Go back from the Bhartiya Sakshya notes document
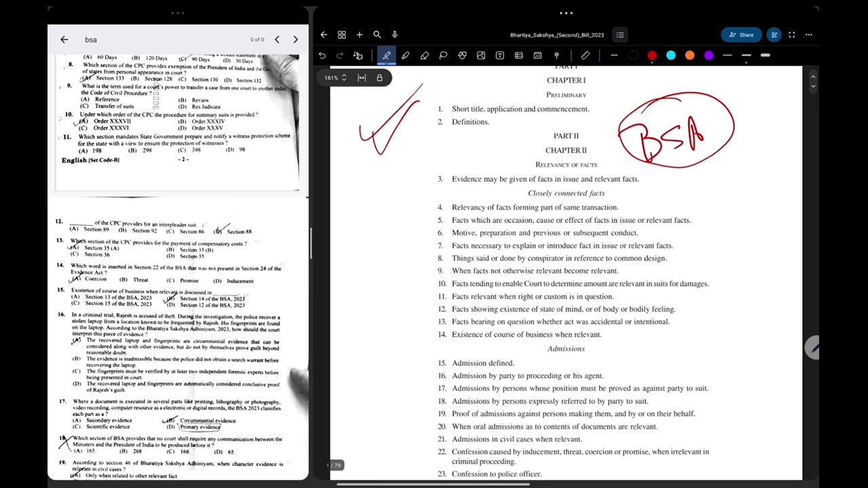This screenshot has height=488, width=868. tap(324, 35)
